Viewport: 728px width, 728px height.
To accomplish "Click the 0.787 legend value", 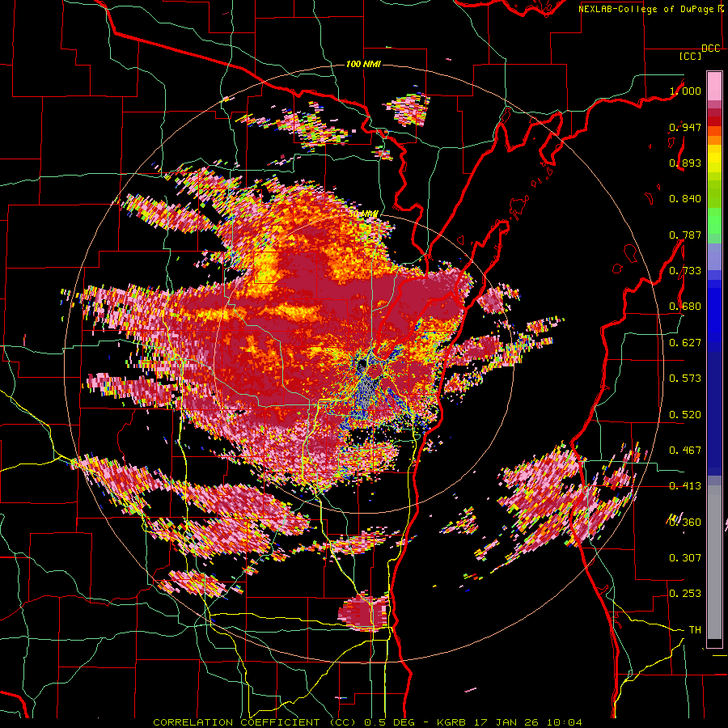I will [685, 235].
